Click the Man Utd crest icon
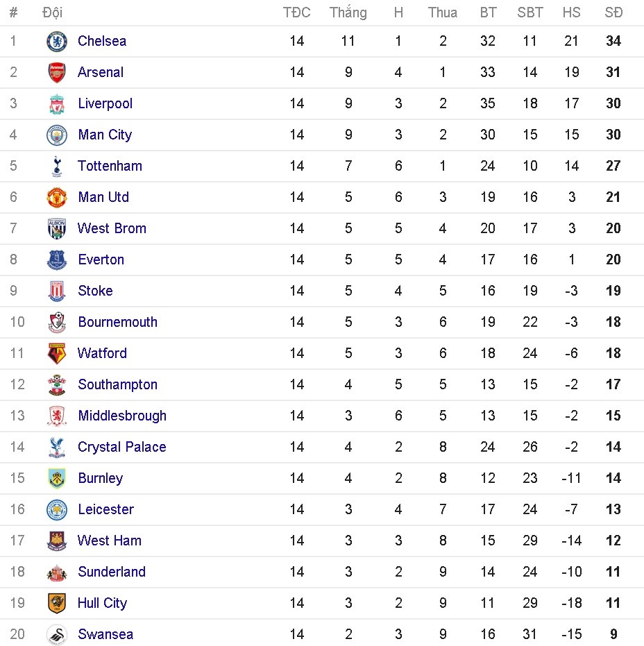The image size is (644, 646). point(57,198)
